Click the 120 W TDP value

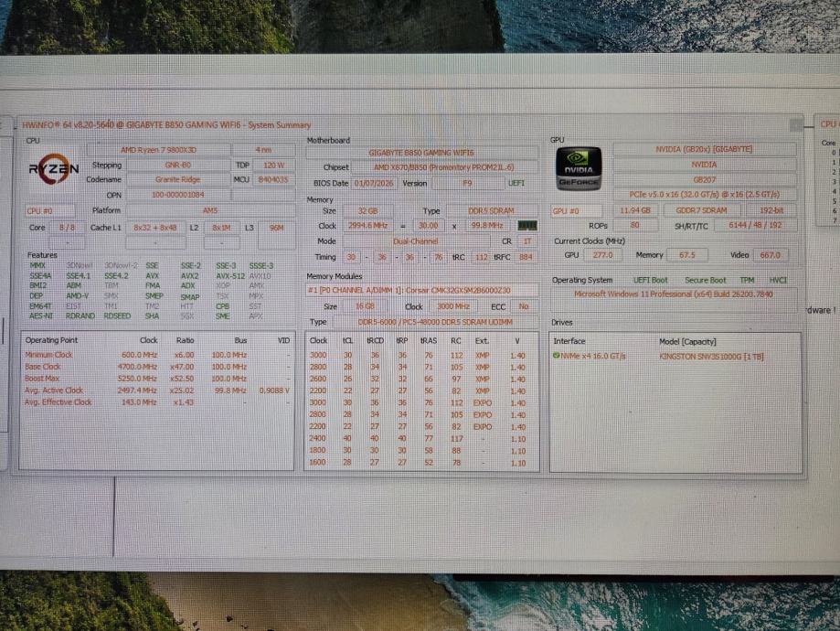point(273,166)
